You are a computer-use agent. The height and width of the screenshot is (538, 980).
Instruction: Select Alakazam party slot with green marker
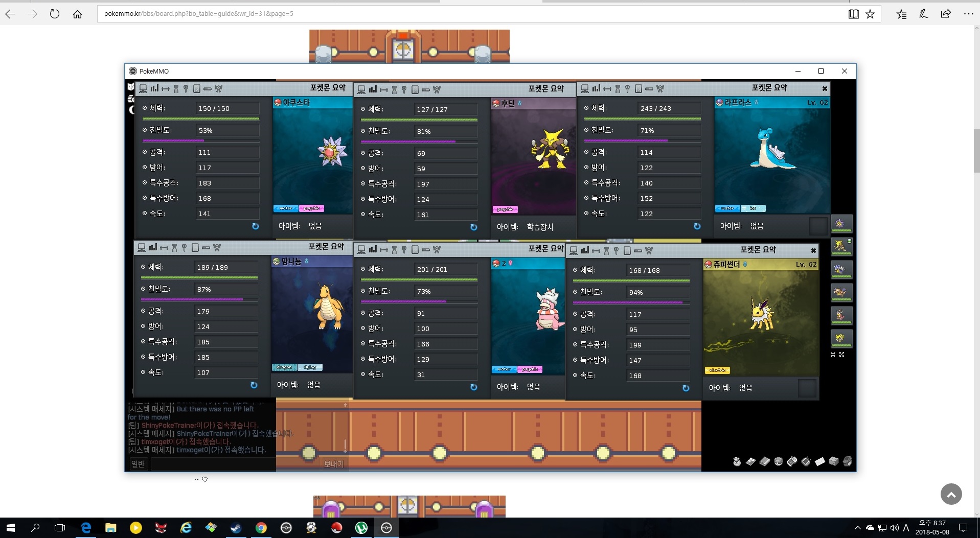tap(841, 246)
